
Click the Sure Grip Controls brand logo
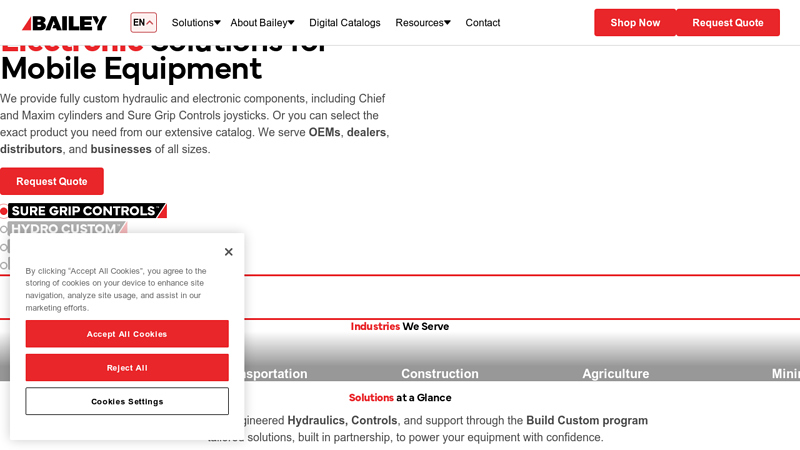pyautogui.click(x=87, y=211)
